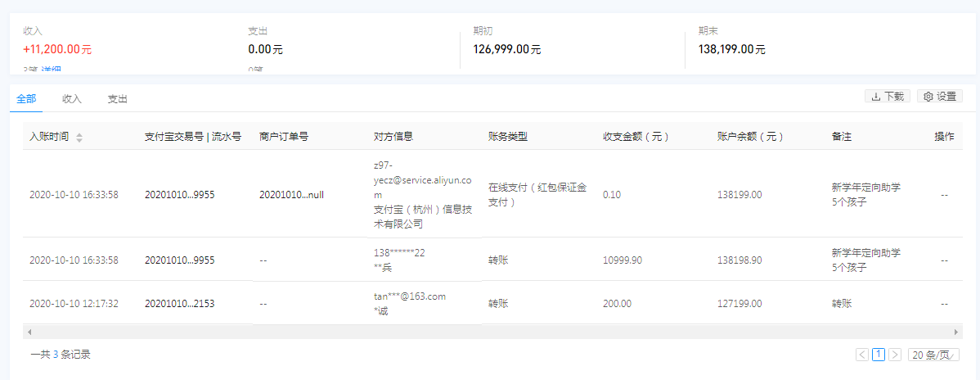This screenshot has width=980, height=380.
Task: Switch to the 全部 tab
Action: coord(26,99)
